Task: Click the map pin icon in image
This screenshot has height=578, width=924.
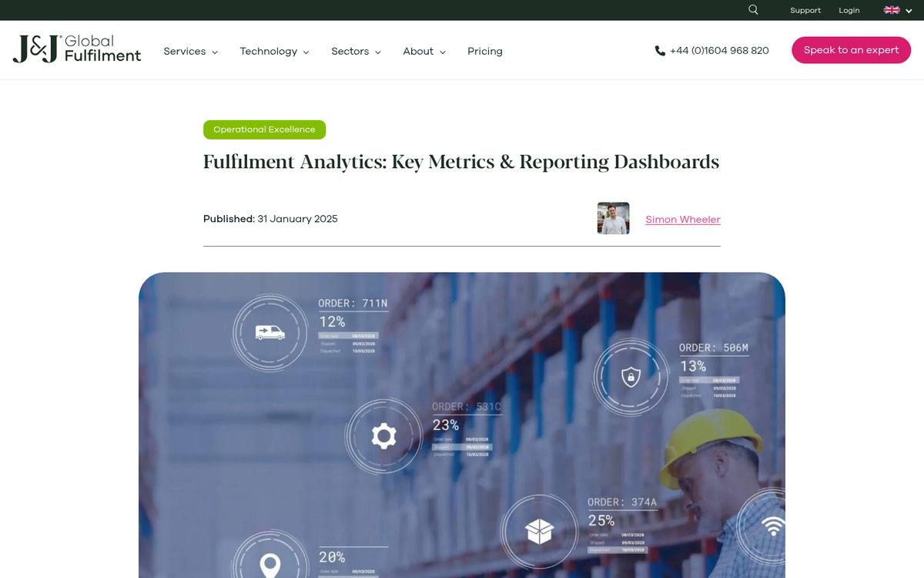Action: pos(269,564)
